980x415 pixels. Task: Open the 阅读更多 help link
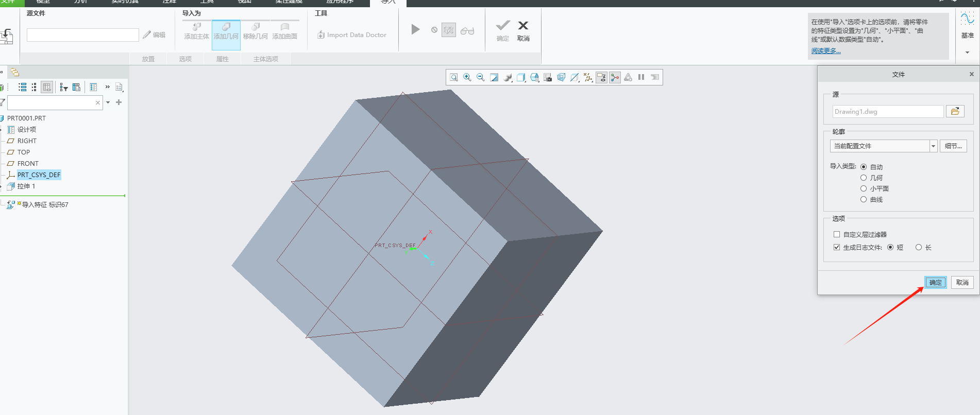pyautogui.click(x=826, y=51)
